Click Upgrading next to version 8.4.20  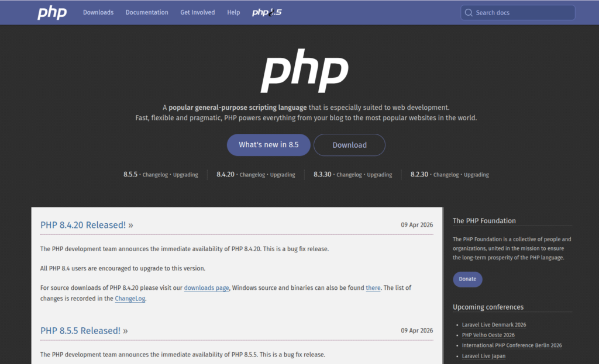click(283, 174)
